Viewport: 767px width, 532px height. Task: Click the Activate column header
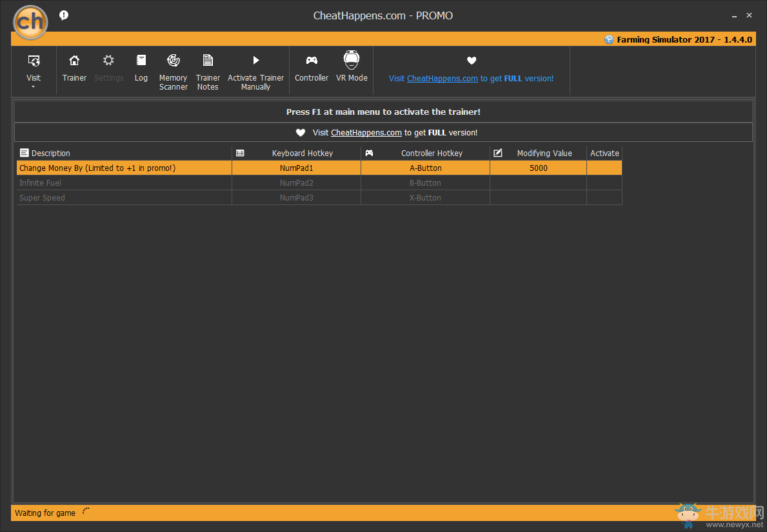click(604, 153)
